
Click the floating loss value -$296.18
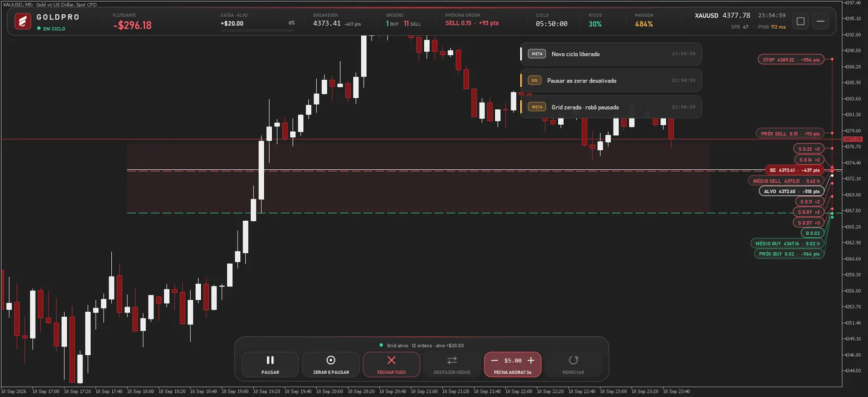[x=132, y=25]
